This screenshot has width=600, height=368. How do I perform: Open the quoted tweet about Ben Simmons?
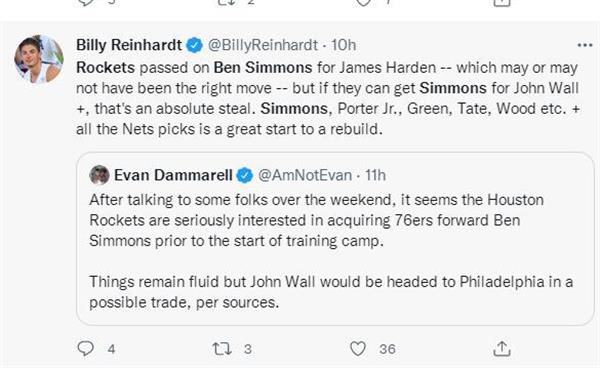click(x=335, y=239)
